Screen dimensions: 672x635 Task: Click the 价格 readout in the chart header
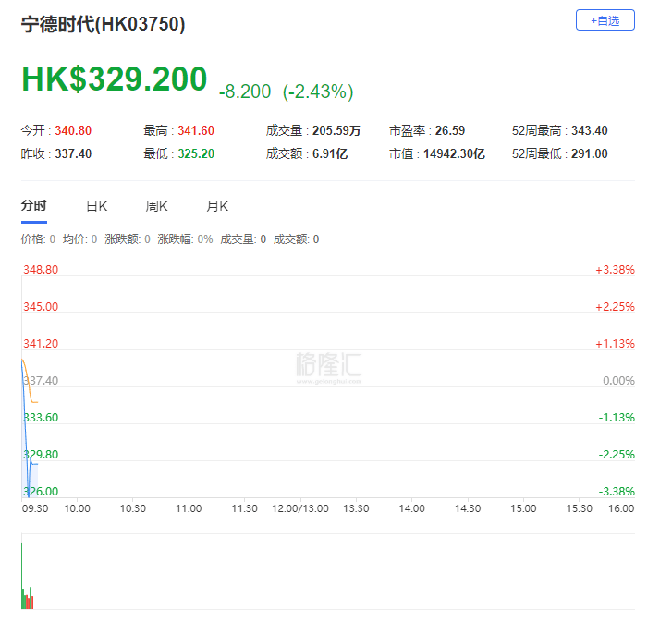(x=38, y=239)
